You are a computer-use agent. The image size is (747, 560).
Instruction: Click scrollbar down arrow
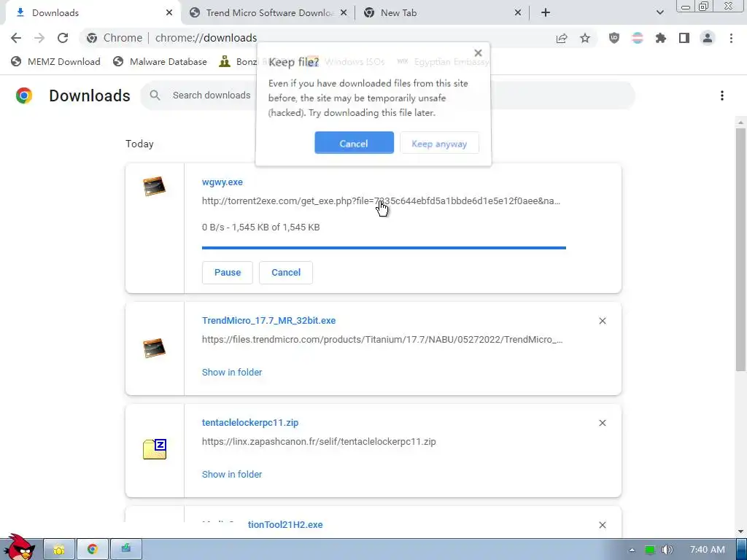click(x=740, y=532)
